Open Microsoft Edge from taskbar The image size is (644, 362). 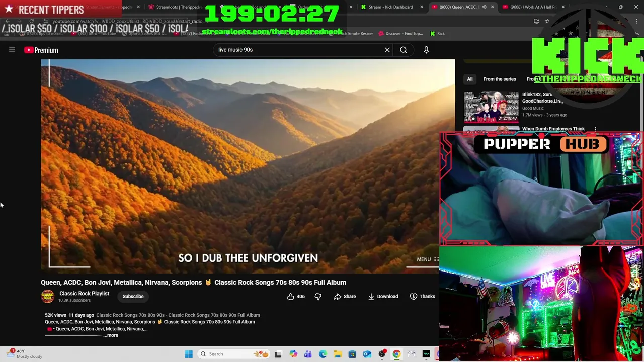point(323,354)
